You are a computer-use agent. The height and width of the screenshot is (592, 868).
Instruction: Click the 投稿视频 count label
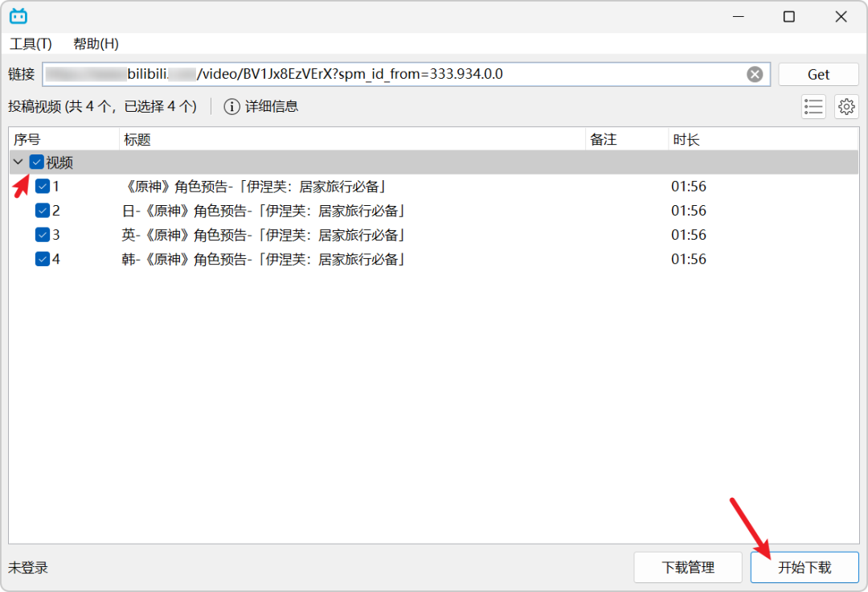pyautogui.click(x=102, y=106)
